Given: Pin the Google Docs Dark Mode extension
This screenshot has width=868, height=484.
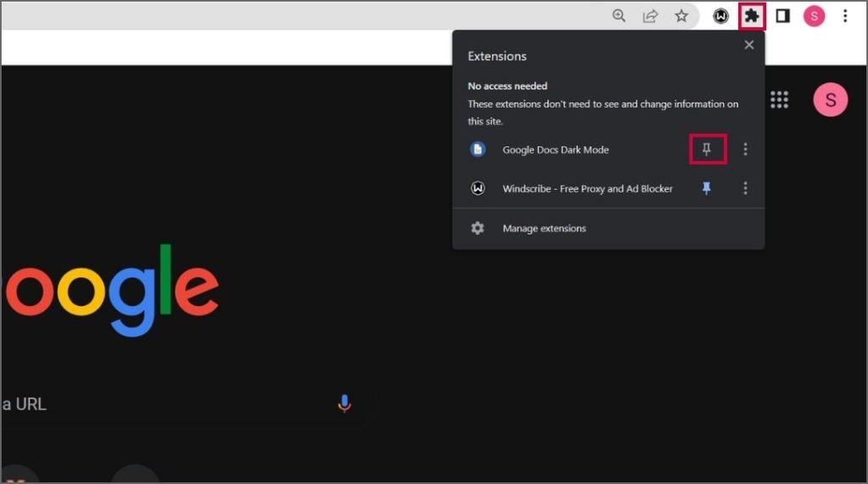Looking at the screenshot, I should pyautogui.click(x=707, y=149).
